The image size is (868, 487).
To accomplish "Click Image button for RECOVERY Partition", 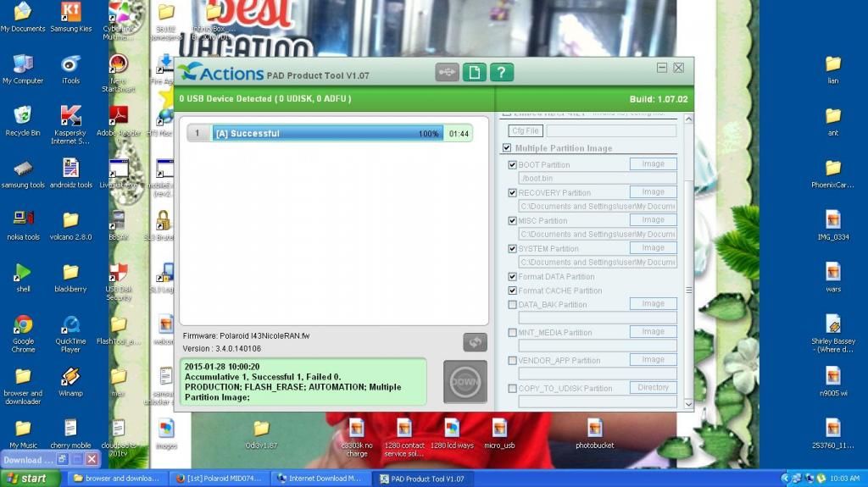I will coord(654,192).
